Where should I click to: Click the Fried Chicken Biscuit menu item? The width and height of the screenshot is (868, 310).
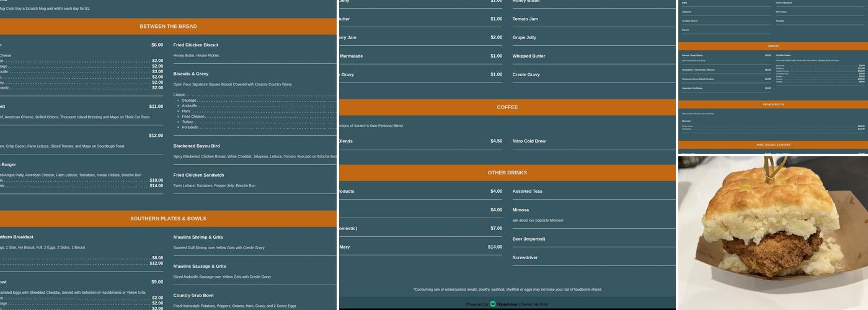(195, 45)
